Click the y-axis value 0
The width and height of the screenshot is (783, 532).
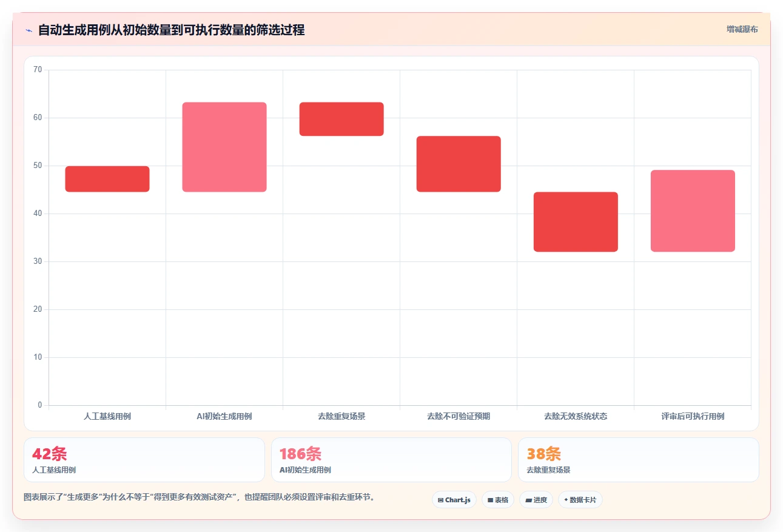click(40, 405)
